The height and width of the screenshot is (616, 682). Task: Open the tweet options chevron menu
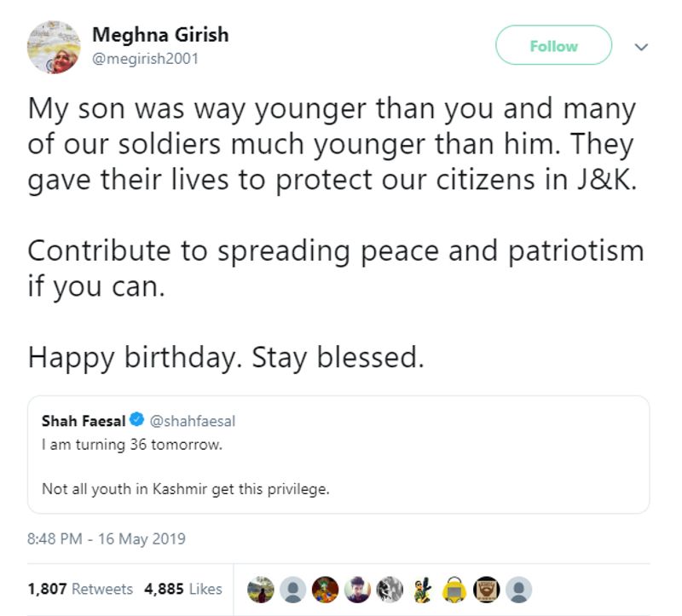pyautogui.click(x=643, y=47)
